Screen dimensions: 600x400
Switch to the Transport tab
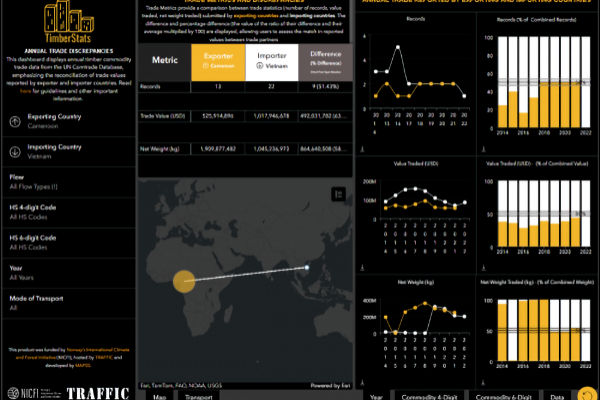pos(199,396)
